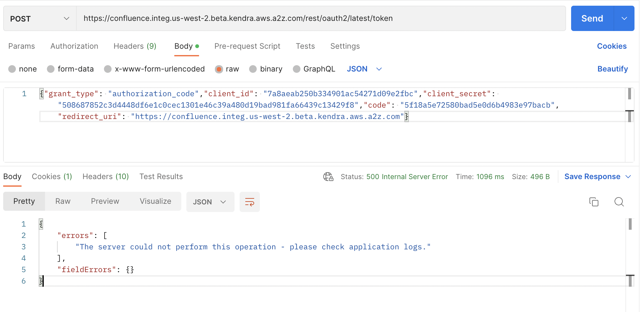The width and height of the screenshot is (644, 312).
Task: Toggle line wrapping for the response
Action: [x=249, y=202]
